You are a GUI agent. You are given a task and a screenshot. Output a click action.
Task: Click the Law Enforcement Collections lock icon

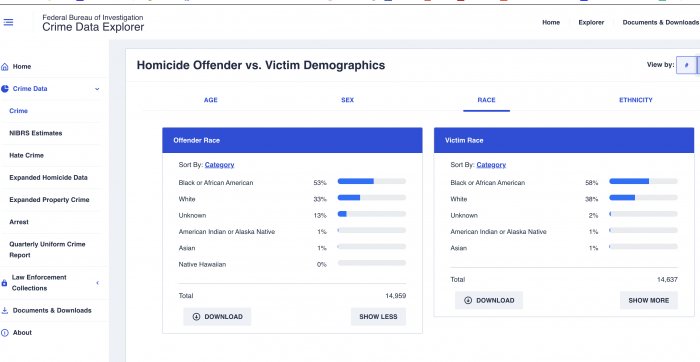point(4,283)
